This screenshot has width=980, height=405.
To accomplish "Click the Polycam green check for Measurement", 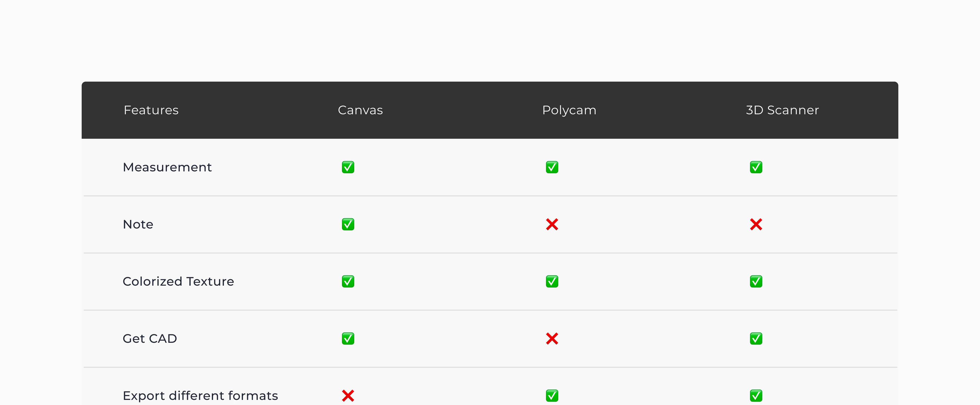I will [552, 167].
